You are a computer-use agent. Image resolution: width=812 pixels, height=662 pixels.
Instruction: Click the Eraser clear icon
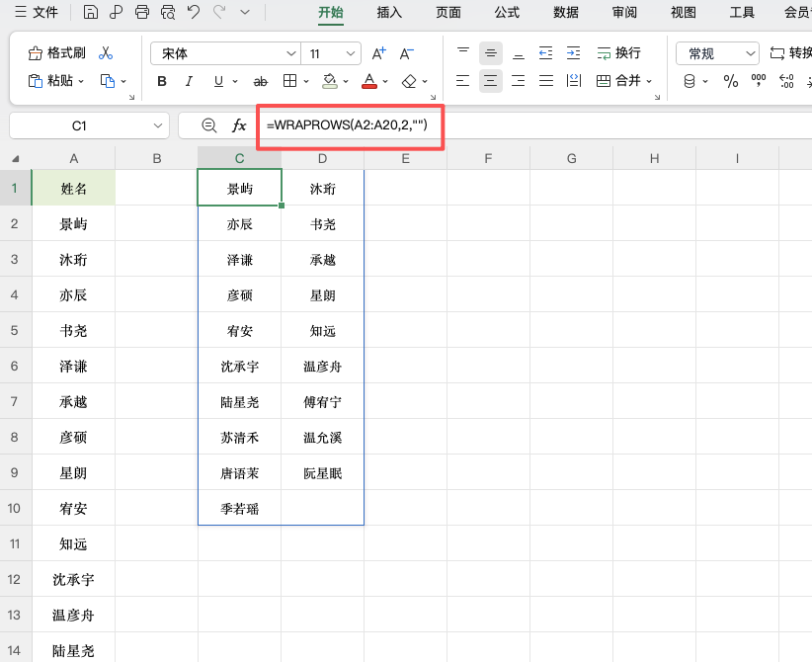(409, 81)
